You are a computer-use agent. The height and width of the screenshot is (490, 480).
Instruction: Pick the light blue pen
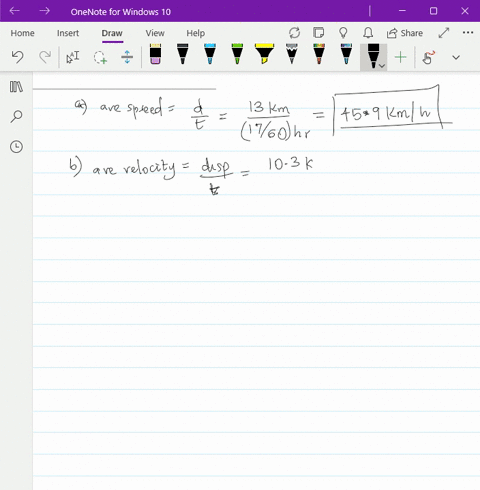point(210,54)
